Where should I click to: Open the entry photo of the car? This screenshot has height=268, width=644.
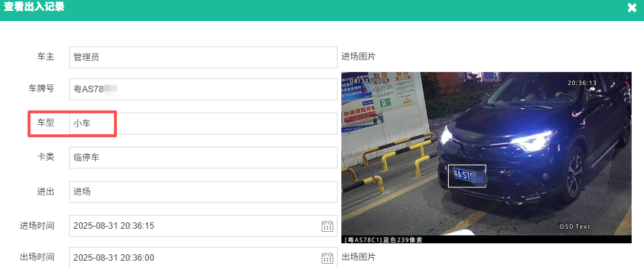coord(486,158)
